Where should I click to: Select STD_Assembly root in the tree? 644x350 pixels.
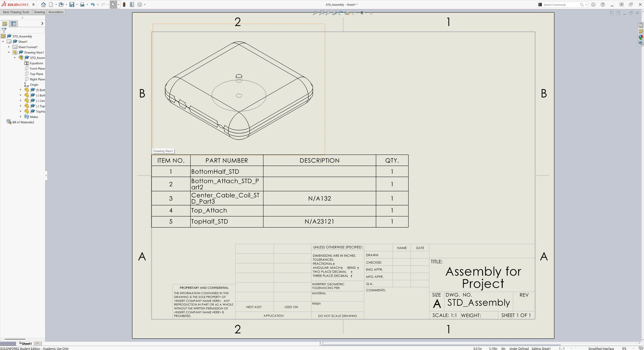point(22,36)
